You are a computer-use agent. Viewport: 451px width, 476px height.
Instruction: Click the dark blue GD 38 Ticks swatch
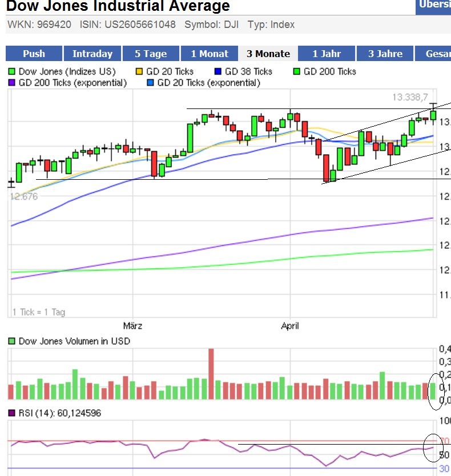[x=218, y=72]
